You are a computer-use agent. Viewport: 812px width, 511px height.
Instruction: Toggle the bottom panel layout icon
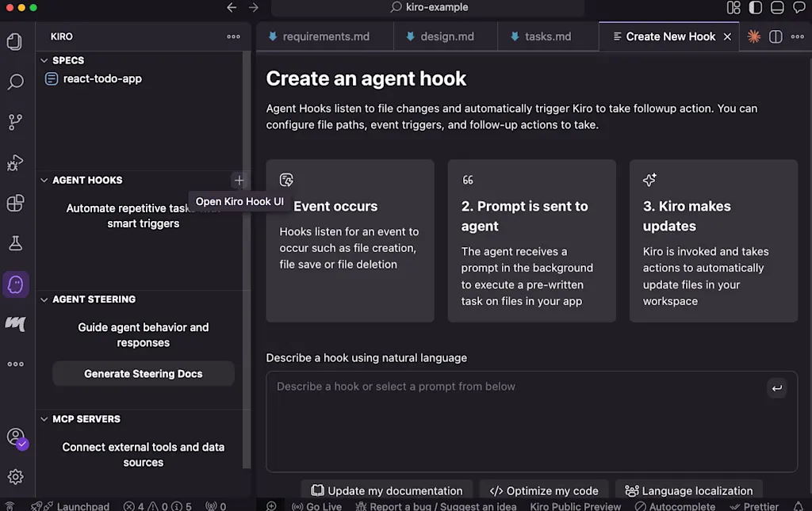click(x=777, y=7)
